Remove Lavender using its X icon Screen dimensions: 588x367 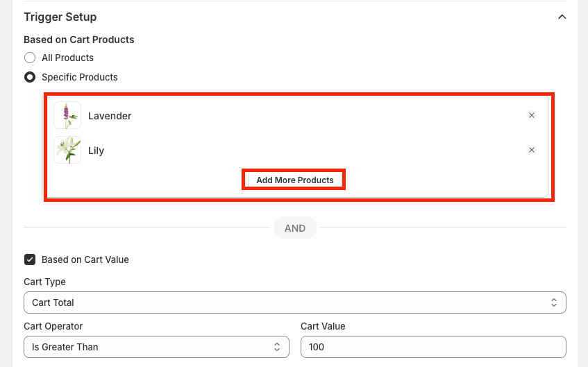pyautogui.click(x=532, y=116)
